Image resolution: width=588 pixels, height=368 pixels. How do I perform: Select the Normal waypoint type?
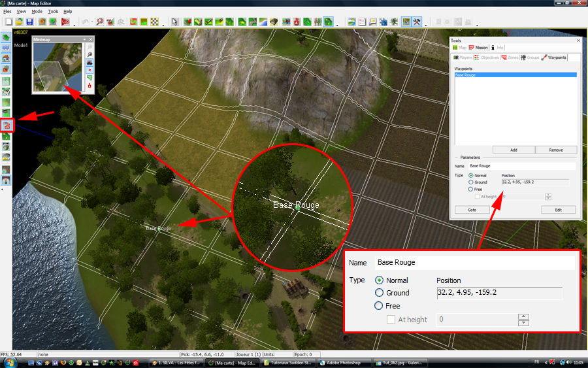coord(470,176)
